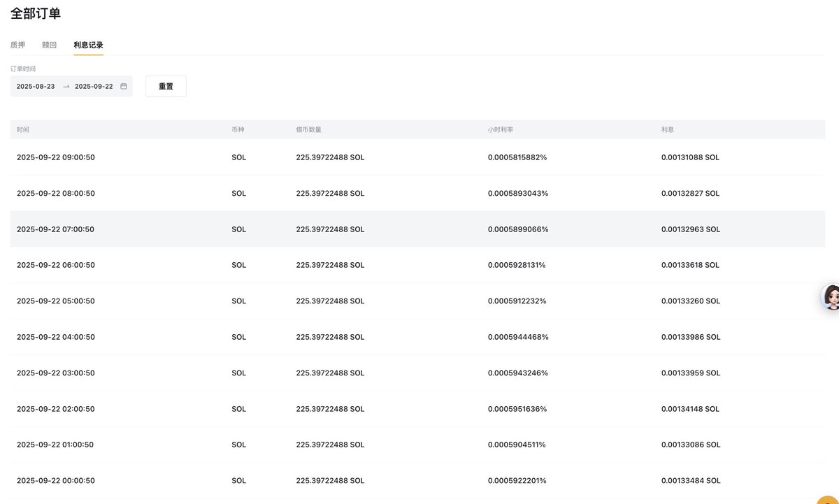
Task: Click the 时间 column header
Action: pyautogui.click(x=23, y=130)
